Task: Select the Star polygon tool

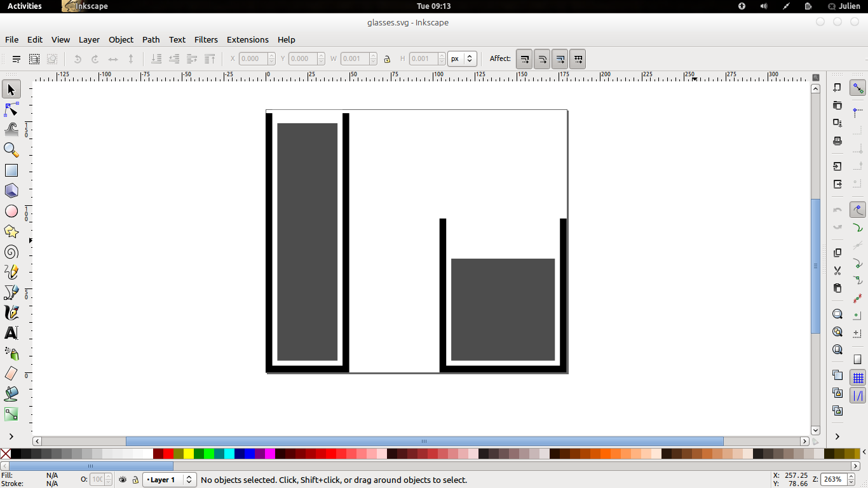Action: pos(11,231)
